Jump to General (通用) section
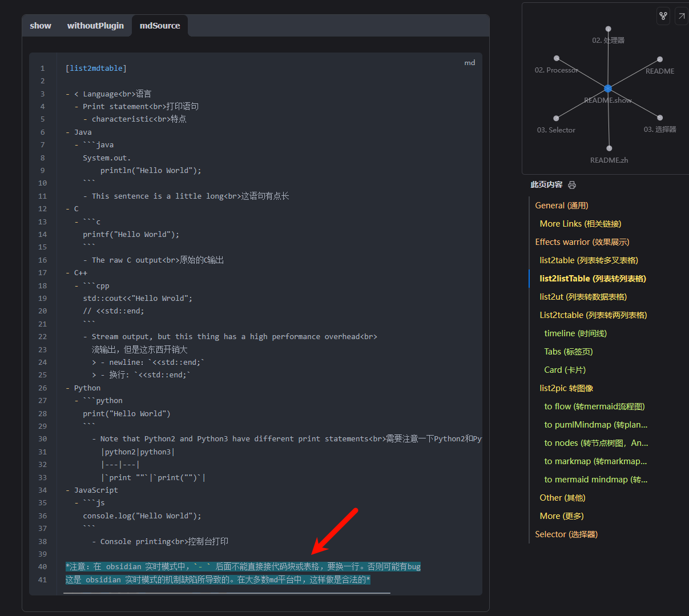Screen dimensions: 689x616 point(561,206)
